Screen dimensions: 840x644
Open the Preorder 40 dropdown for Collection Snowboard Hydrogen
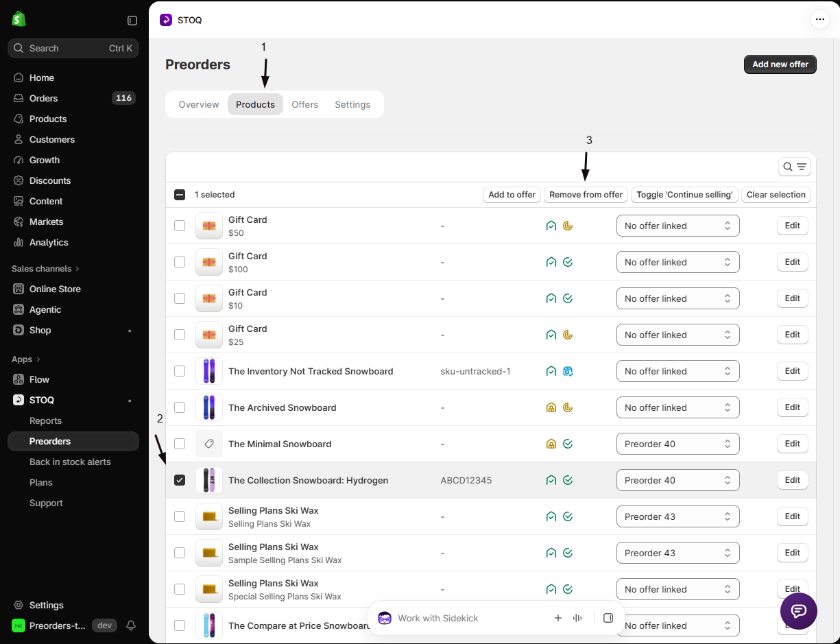(x=678, y=480)
